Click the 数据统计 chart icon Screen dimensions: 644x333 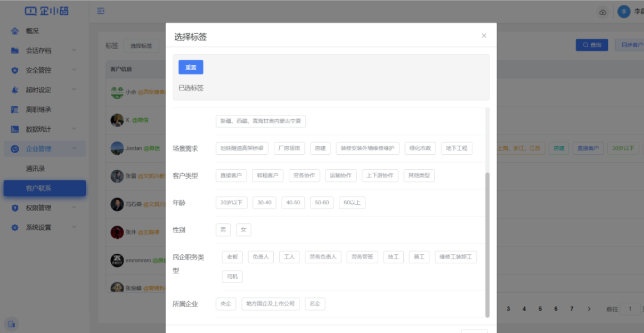pyautogui.click(x=15, y=129)
